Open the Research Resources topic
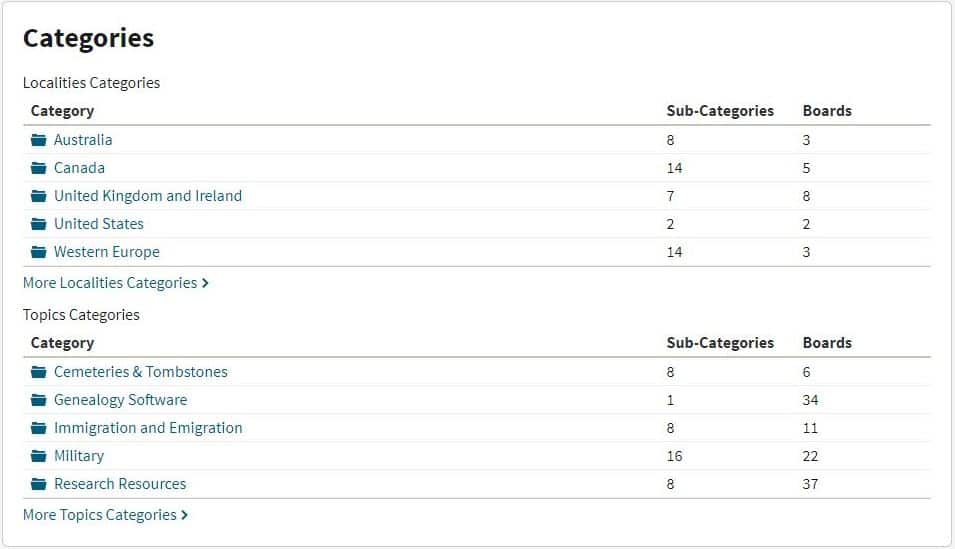 click(x=120, y=484)
